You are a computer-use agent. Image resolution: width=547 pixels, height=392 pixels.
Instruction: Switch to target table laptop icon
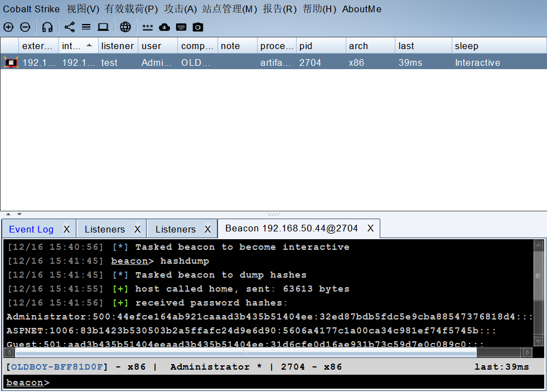click(103, 27)
